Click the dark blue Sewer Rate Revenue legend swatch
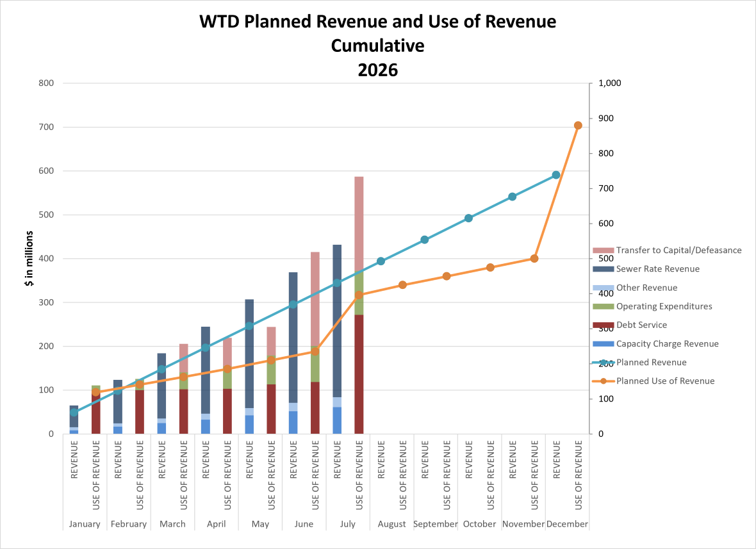The width and height of the screenshot is (756, 549). point(603,269)
